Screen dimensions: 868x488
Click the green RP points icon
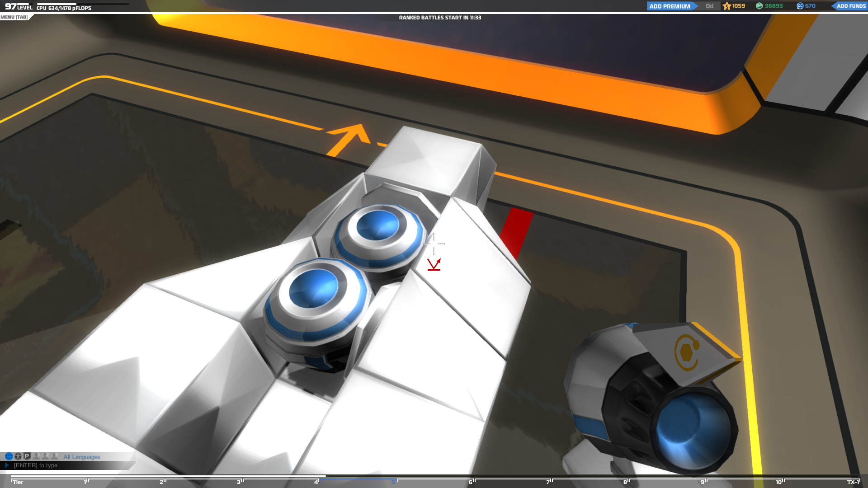click(x=759, y=6)
